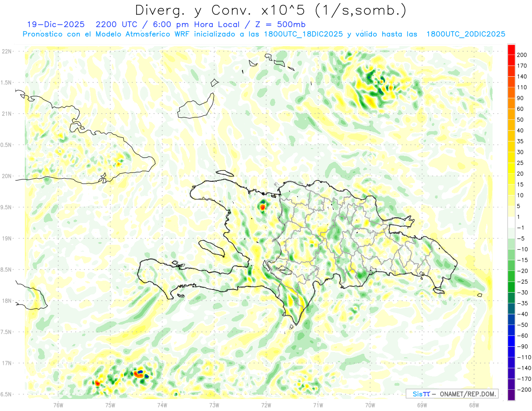Click the '-5' legend value

click(x=520, y=239)
